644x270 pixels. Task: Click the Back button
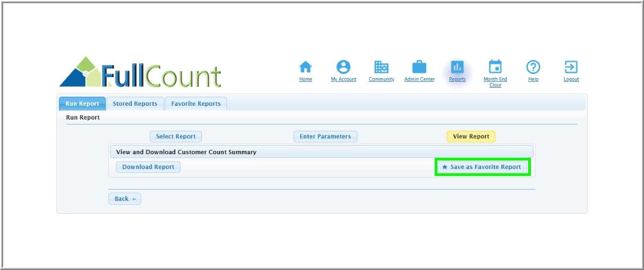click(x=125, y=199)
